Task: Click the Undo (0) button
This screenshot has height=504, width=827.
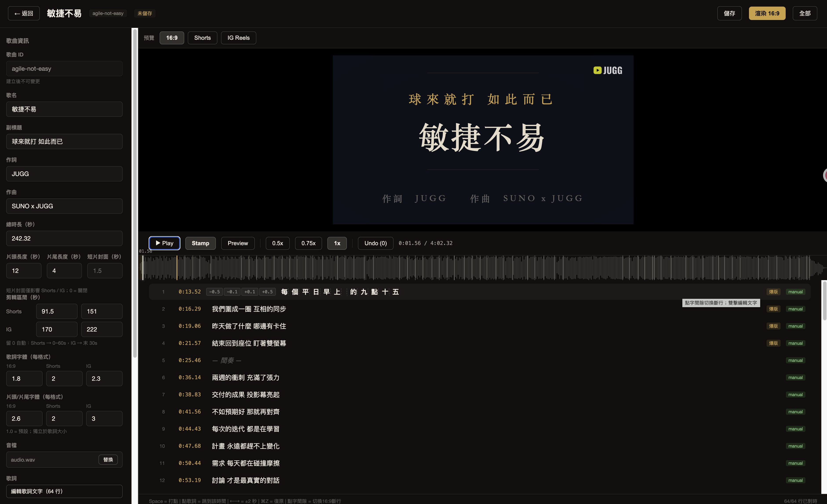Action: click(x=375, y=243)
